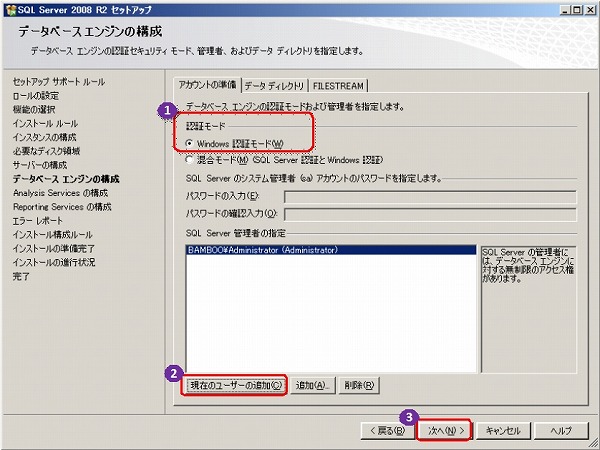
Task: Open the データ ディレクトリ tab
Action: (274, 86)
